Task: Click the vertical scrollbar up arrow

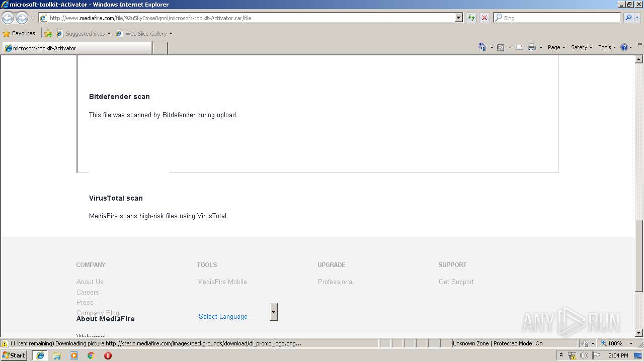Action: 639,59
